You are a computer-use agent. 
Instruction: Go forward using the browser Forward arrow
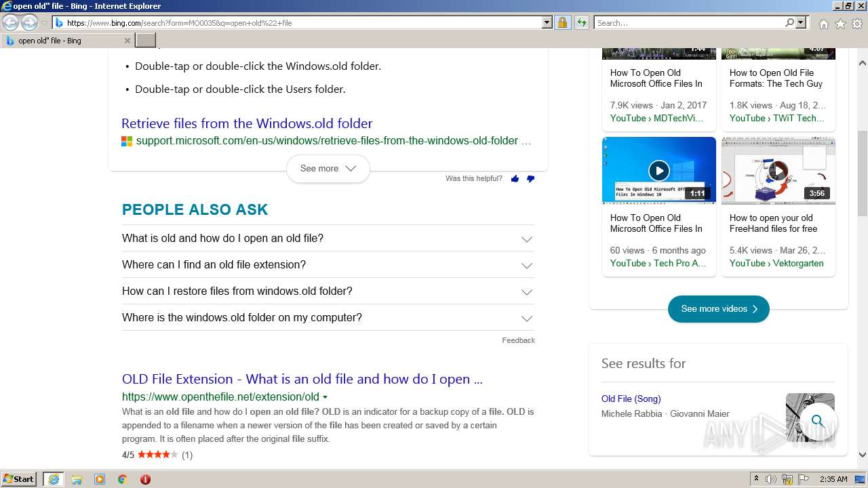tap(29, 22)
